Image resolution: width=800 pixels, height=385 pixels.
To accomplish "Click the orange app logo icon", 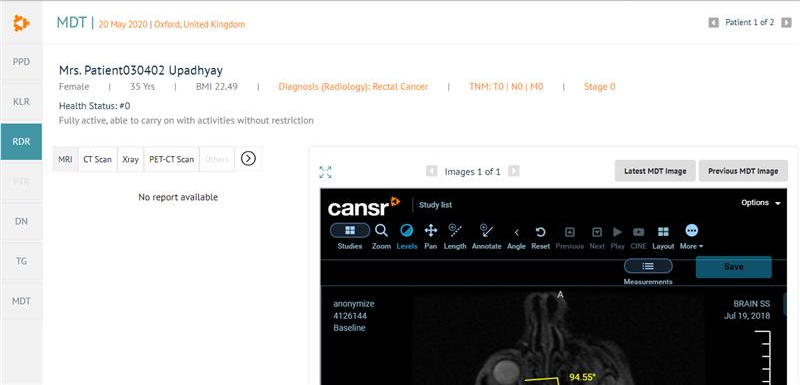I will coord(21,23).
